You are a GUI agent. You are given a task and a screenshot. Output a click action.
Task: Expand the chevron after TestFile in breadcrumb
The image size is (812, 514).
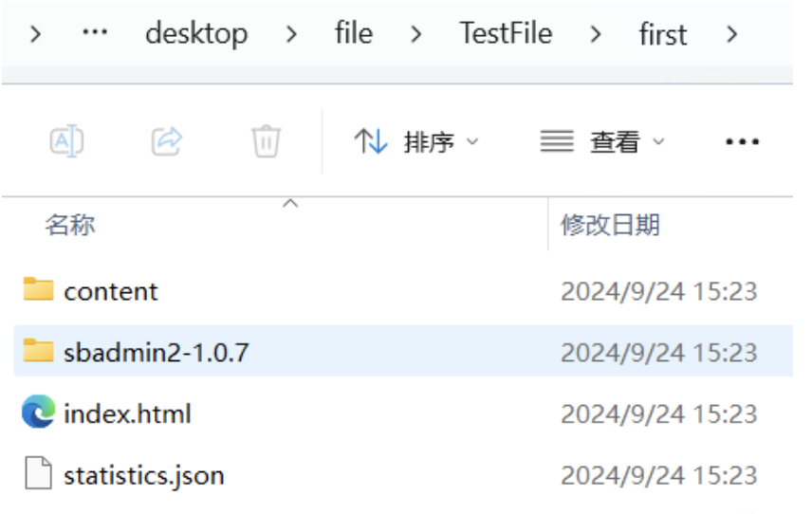pos(596,35)
